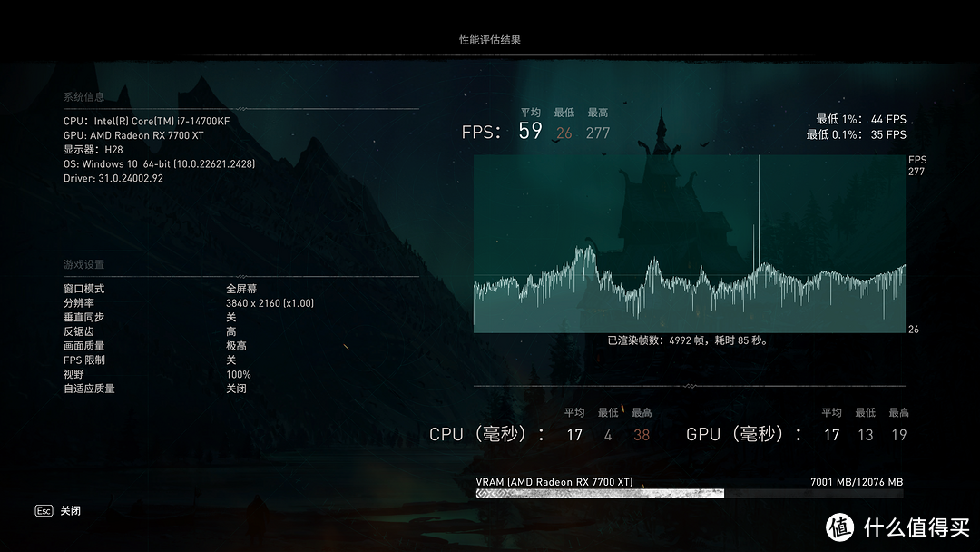This screenshot has width=980, height=552.
Task: Click the GPU maximum value 19
Action: coord(898,435)
